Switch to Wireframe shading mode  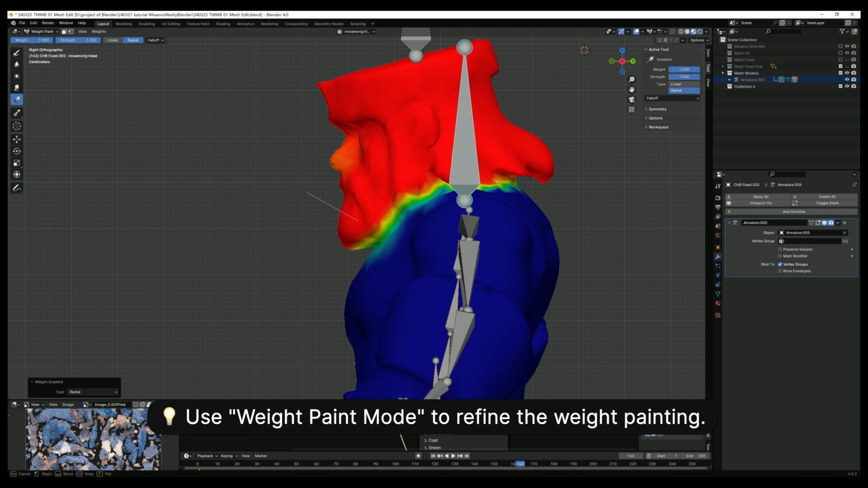point(681,32)
